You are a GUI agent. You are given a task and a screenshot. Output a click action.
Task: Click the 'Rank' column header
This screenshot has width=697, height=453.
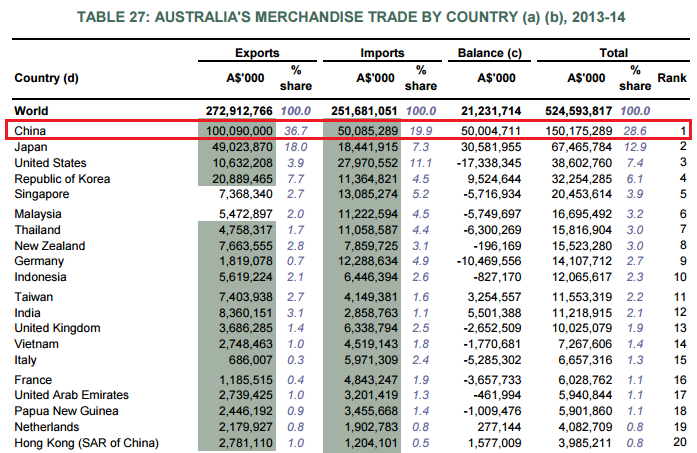tap(672, 78)
